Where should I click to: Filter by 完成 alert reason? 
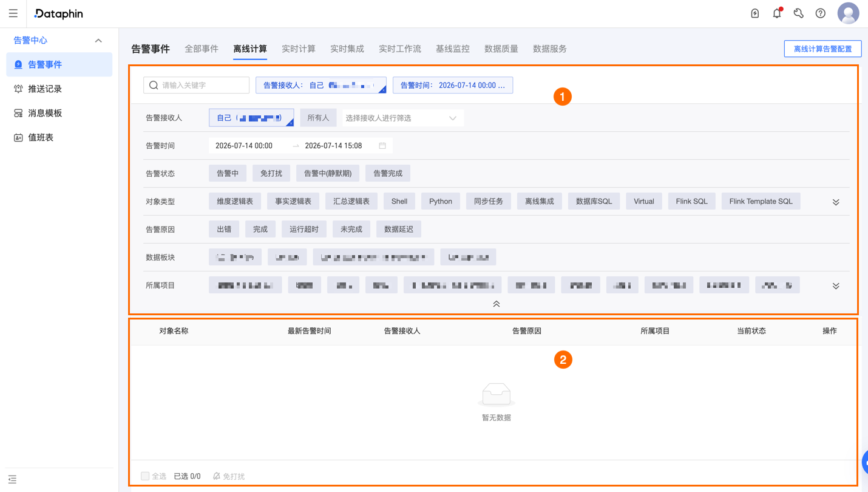pos(260,230)
